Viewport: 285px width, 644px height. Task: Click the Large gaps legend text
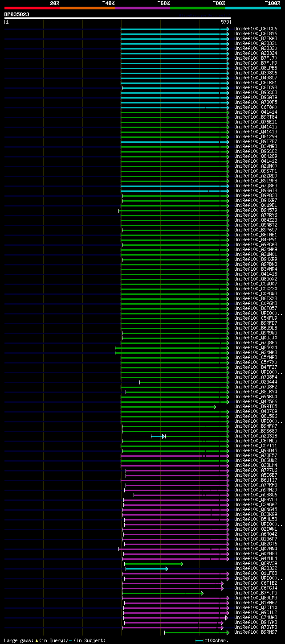click(x=55, y=640)
